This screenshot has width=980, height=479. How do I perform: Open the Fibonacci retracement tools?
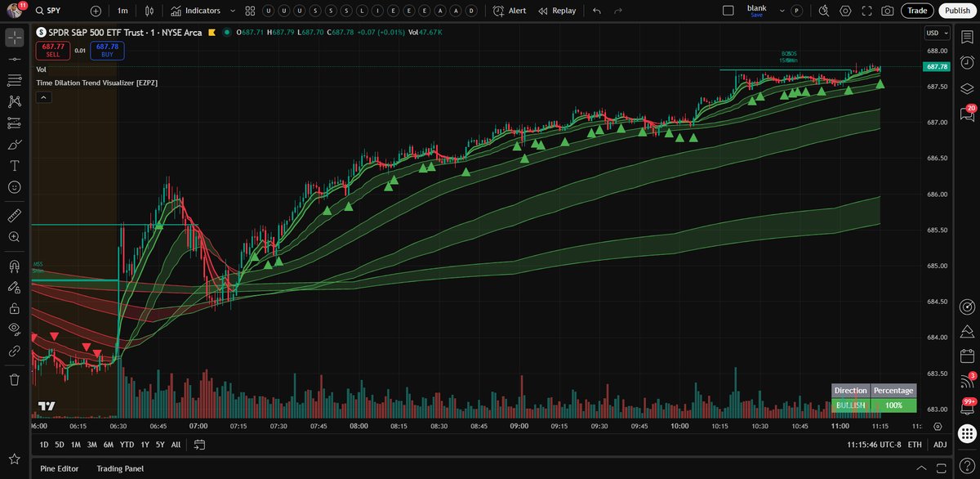pos(14,80)
